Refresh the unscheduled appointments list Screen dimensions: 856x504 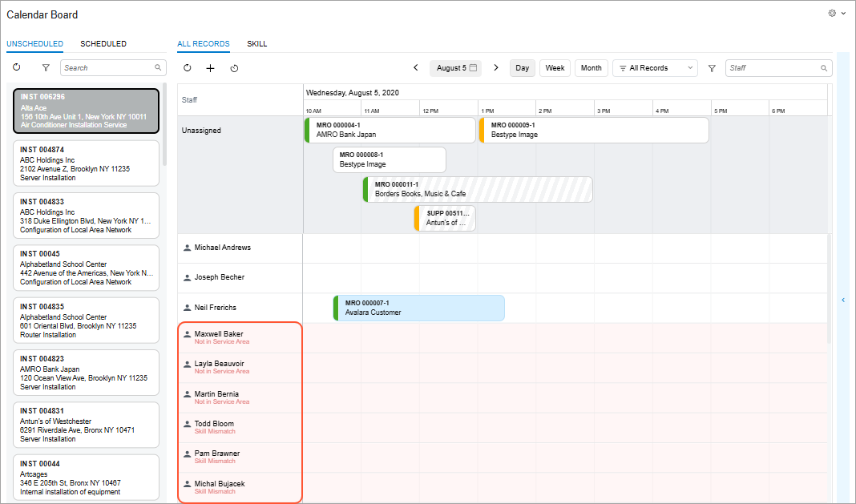[x=17, y=68]
